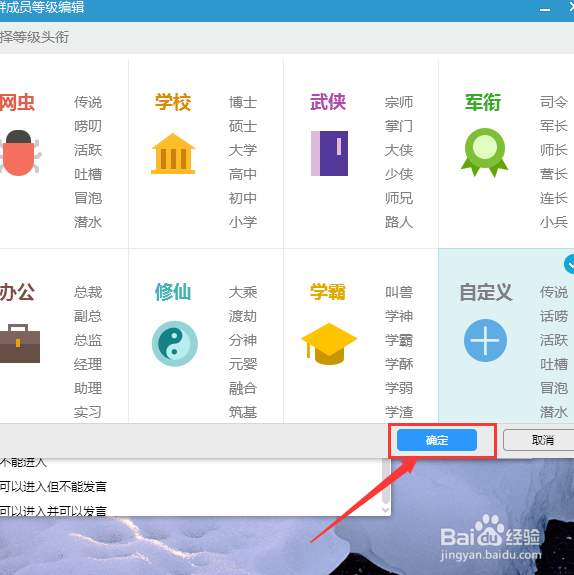This screenshot has width=574, height=575.
Task: Click 营长 in the 军衔 list
Action: [x=554, y=174]
